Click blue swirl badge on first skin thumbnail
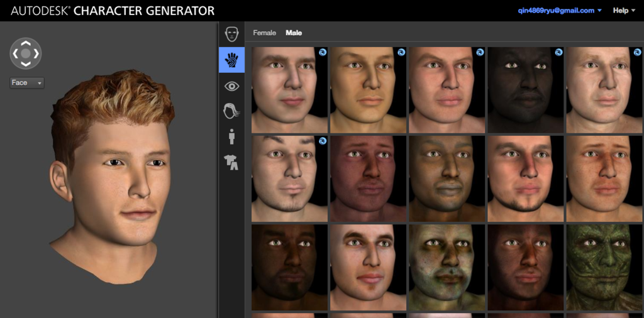The width and height of the screenshot is (644, 318). [323, 52]
